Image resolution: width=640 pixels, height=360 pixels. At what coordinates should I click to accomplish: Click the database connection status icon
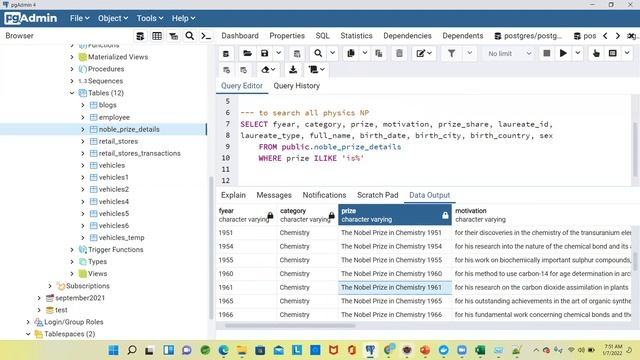226,53
